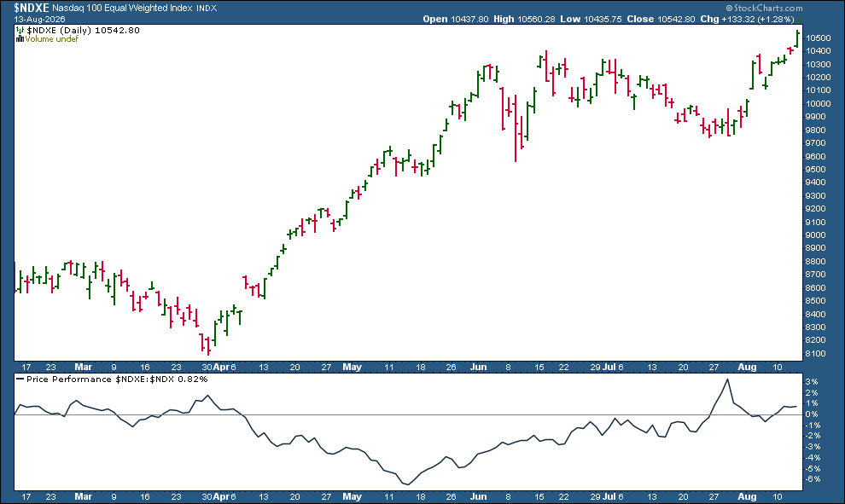This screenshot has width=845, height=504.
Task: Click the 9400 price axis label
Action: tap(816, 182)
